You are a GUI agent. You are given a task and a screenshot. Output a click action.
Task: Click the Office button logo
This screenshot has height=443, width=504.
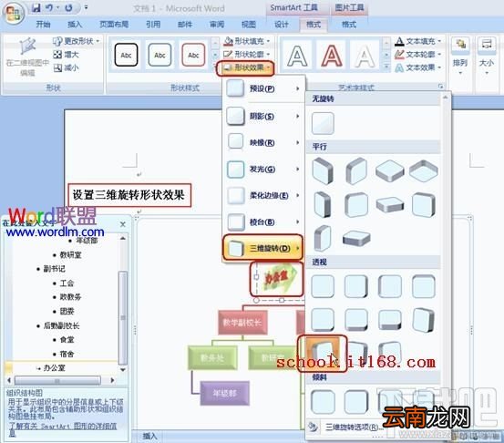pyautogui.click(x=14, y=13)
